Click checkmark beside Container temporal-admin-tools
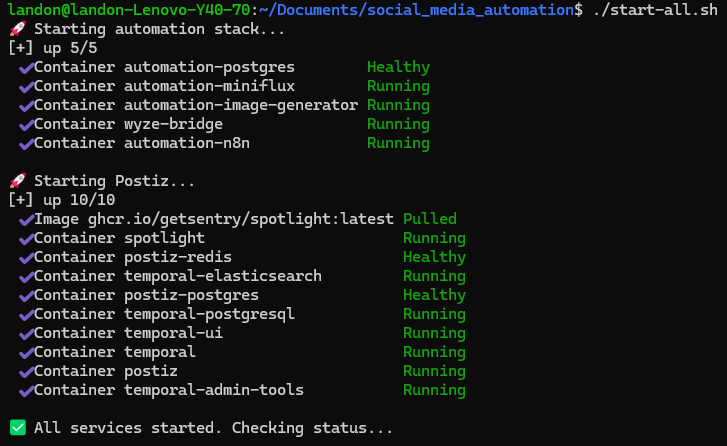 [26, 391]
